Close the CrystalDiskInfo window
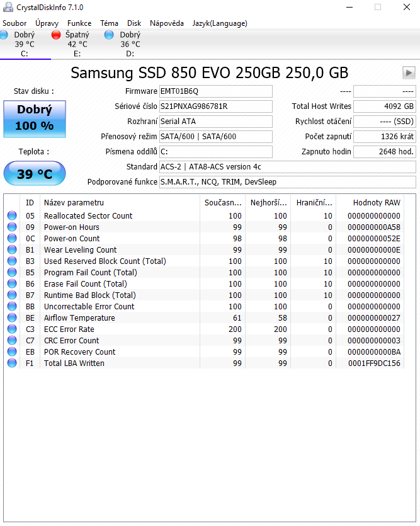This screenshot has width=420, height=526. point(407,7)
